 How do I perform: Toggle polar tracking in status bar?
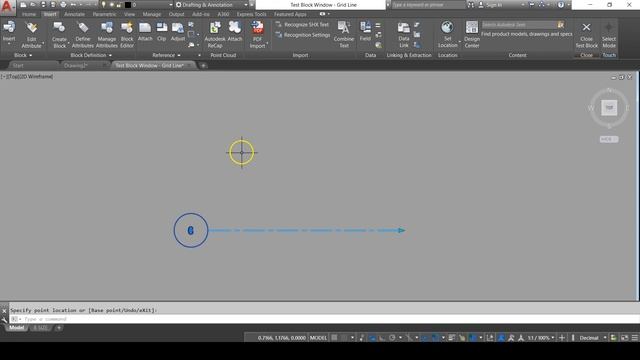[392, 338]
